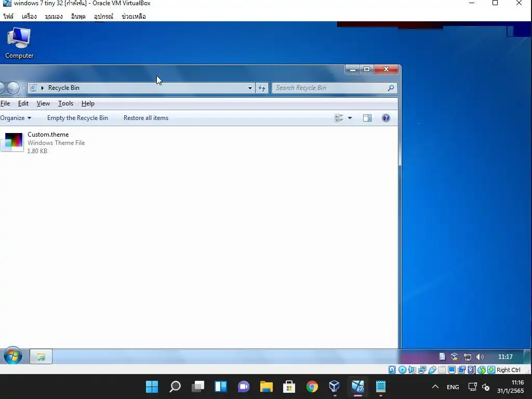Click the Recycle Bin address bar path
The image size is (532, 399).
tap(64, 88)
